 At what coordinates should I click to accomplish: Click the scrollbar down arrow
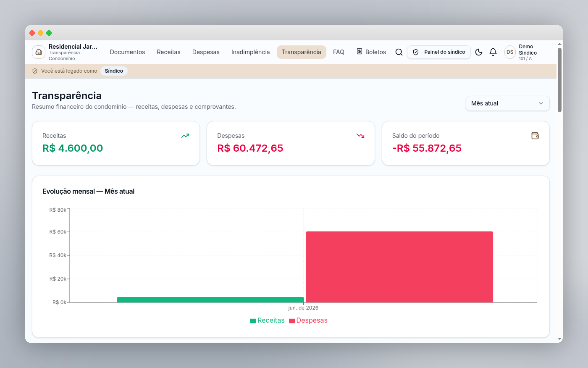tap(559, 339)
